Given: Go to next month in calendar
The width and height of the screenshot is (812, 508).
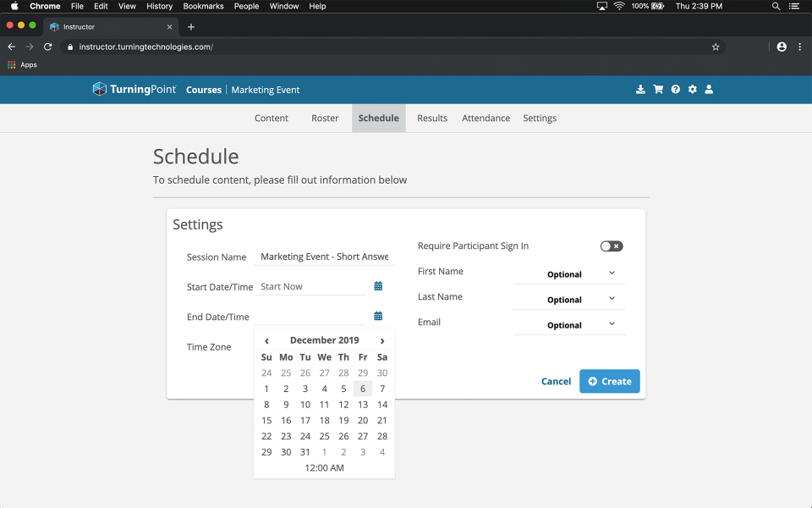Looking at the screenshot, I should [x=382, y=340].
